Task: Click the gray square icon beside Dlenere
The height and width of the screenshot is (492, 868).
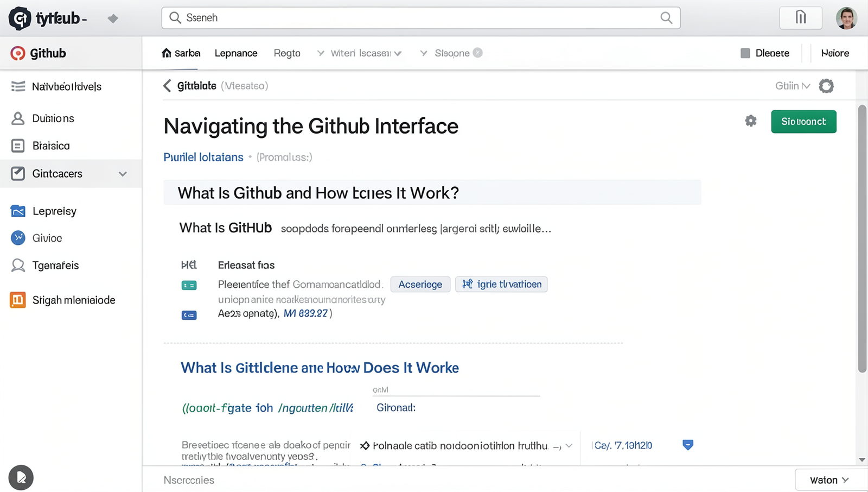Action: [x=745, y=53]
